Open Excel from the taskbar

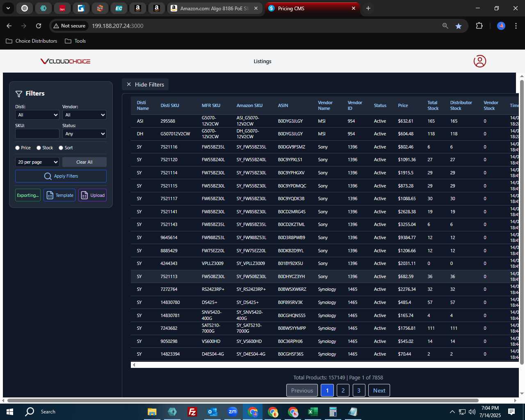pyautogui.click(x=313, y=412)
